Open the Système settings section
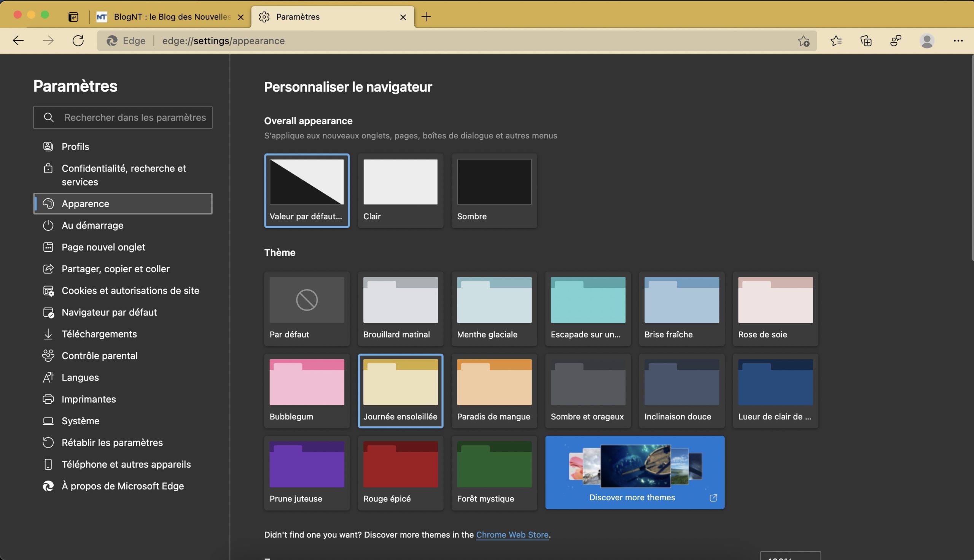 tap(81, 420)
